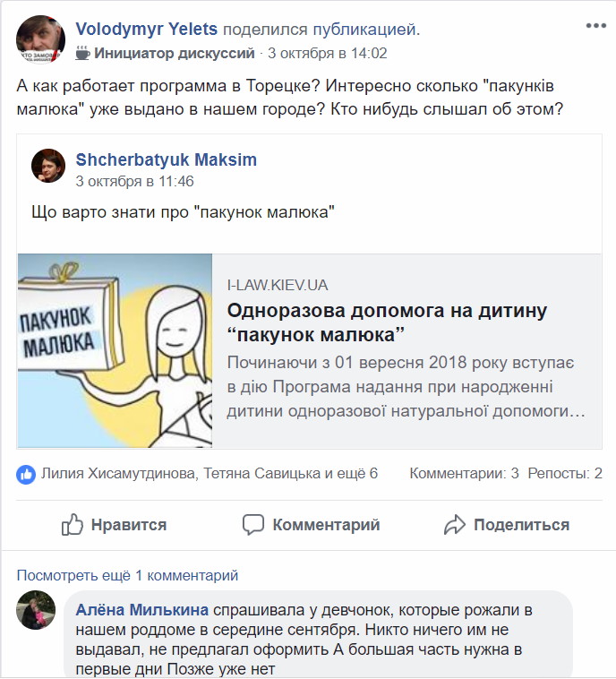Viewport: 616px width, 679px height.
Task: Open the 'пакунок малюка' article preview image
Action: (115, 351)
